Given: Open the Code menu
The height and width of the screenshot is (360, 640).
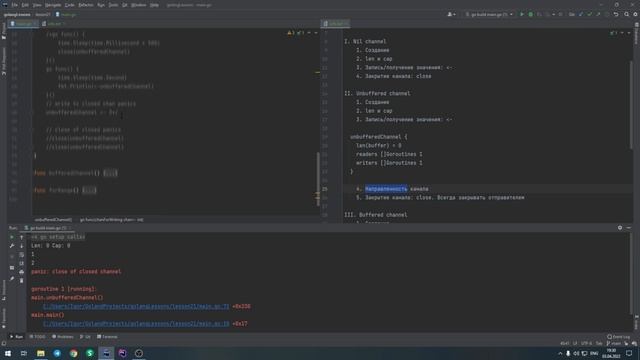Looking at the screenshot, I should click(70, 5).
